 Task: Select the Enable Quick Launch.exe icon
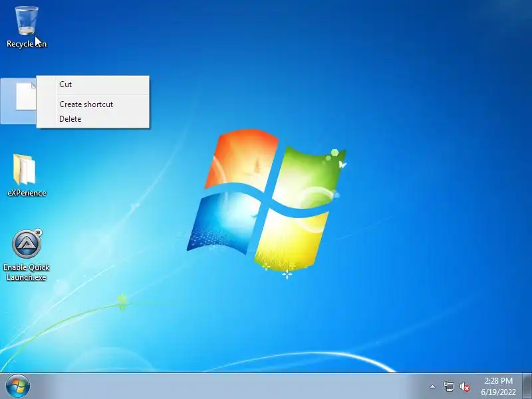click(27, 243)
